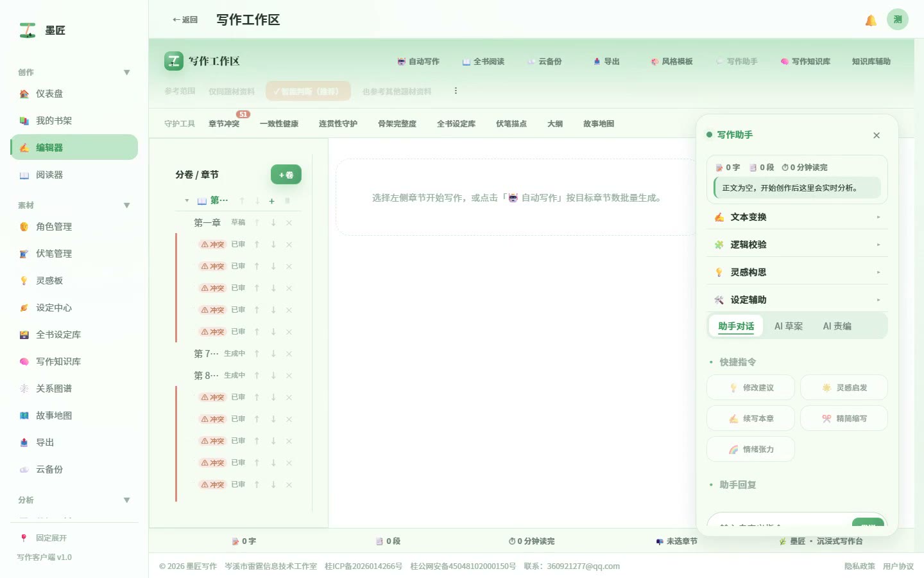Click the 全书设定库 sidebar icon
Image resolution: width=924 pixels, height=578 pixels.
[x=24, y=335]
